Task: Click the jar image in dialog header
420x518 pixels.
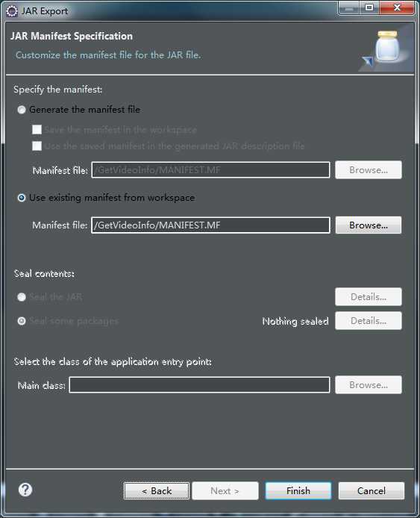Action: click(x=386, y=47)
